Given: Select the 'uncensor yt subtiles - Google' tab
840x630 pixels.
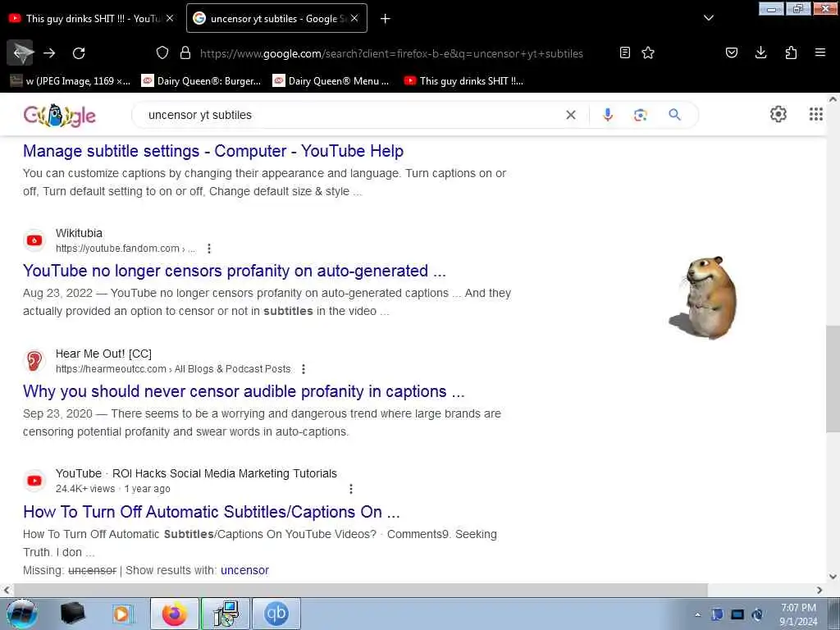Looking at the screenshot, I should (x=276, y=18).
